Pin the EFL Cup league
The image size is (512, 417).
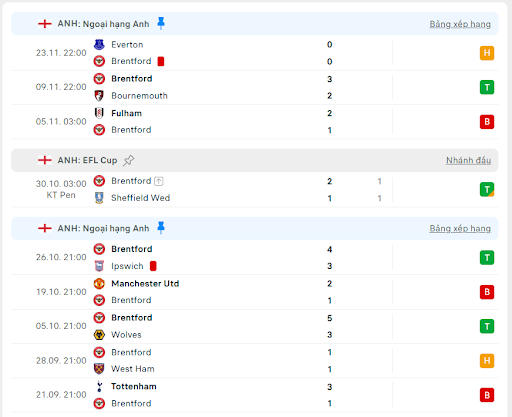128,160
